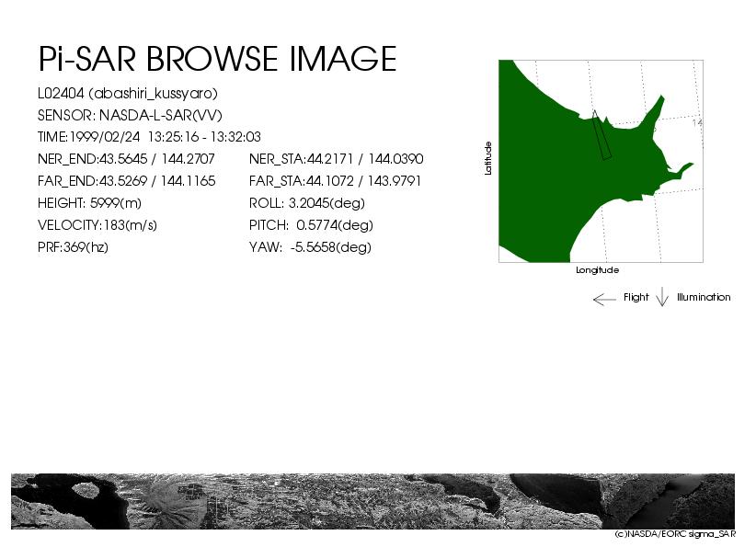
Task: Click the SENSOR: NASDA-L-SAR(VV) line
Action: pos(130,116)
